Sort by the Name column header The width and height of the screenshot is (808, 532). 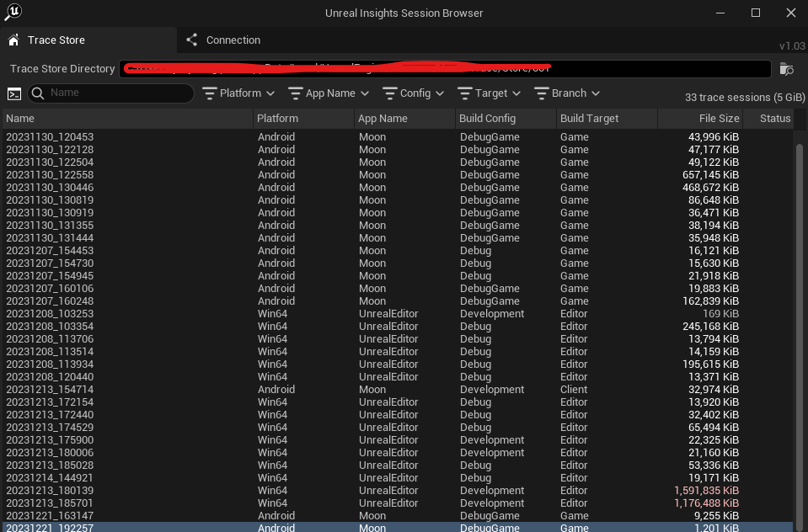(x=127, y=119)
